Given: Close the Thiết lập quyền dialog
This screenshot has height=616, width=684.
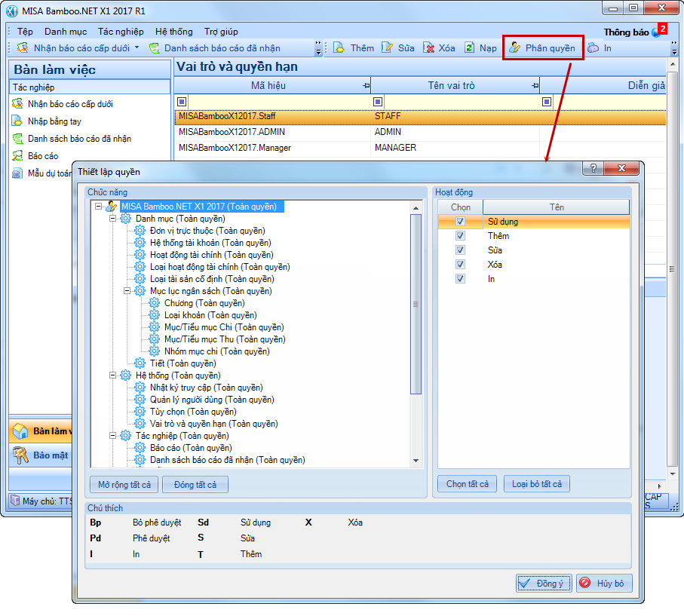Looking at the screenshot, I should click(622, 168).
